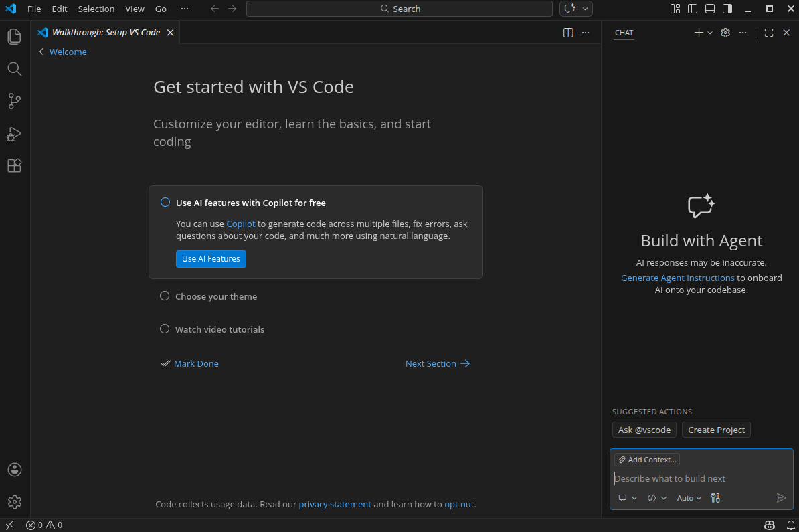Expand the Copilot chat title bar dropdown
Screen dimensions: 799x532
[x=586, y=9]
